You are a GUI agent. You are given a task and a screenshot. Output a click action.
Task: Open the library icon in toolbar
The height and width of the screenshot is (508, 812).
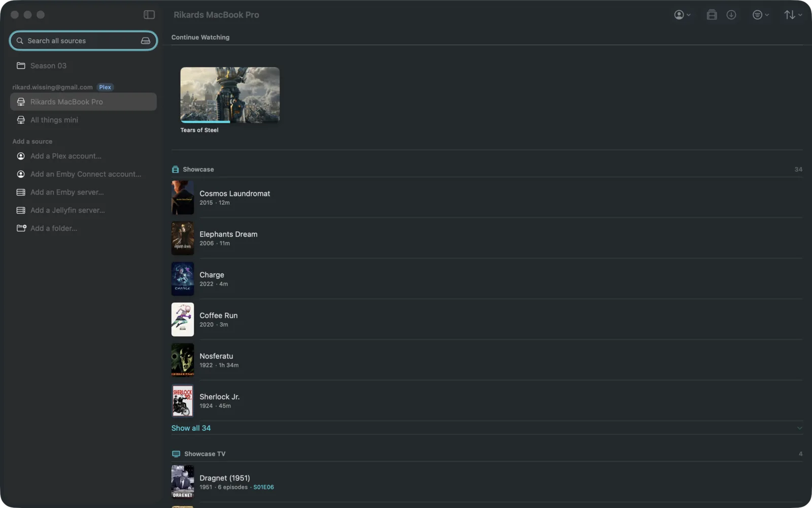coord(712,15)
